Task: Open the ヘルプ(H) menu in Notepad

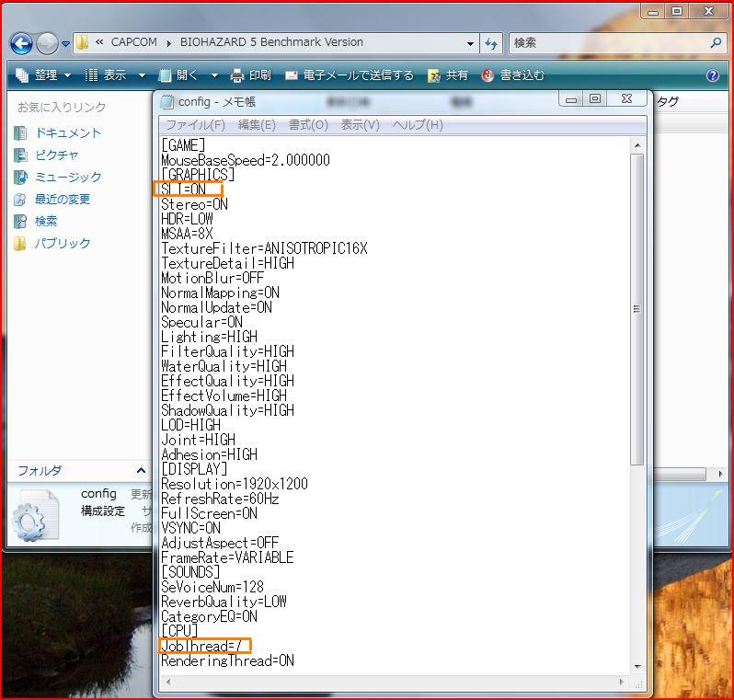Action: click(x=418, y=125)
